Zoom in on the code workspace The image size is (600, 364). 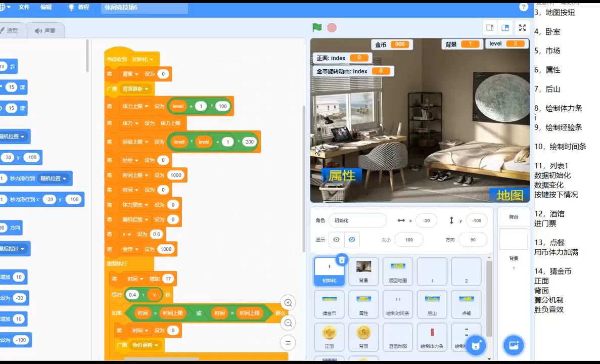288,303
